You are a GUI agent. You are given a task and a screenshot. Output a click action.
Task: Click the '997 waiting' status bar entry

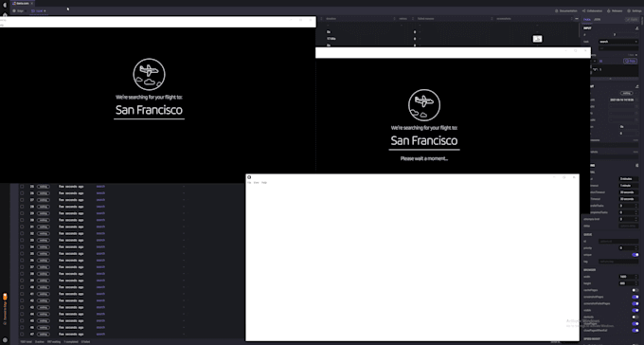[x=54, y=342]
